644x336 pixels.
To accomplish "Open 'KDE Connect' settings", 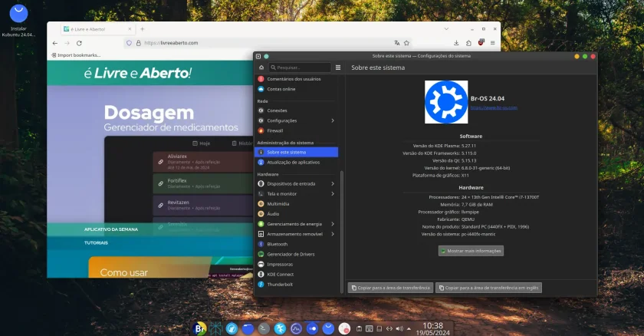I will tap(296, 275).
